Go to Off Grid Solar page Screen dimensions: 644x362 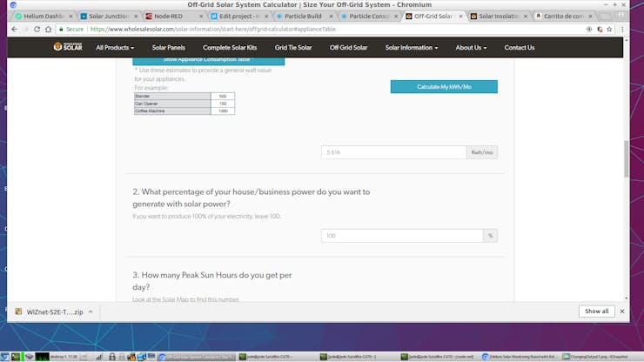[x=348, y=48]
